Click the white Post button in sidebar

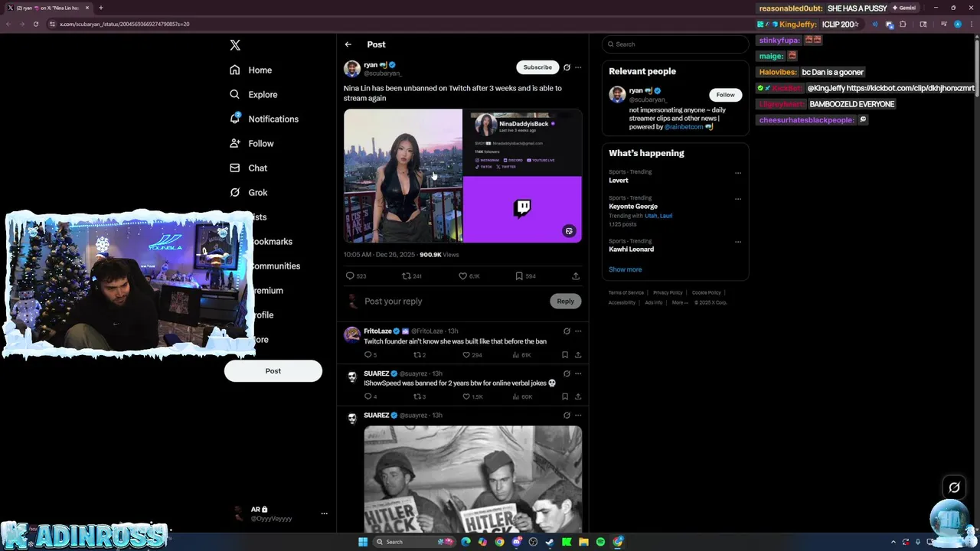click(273, 371)
